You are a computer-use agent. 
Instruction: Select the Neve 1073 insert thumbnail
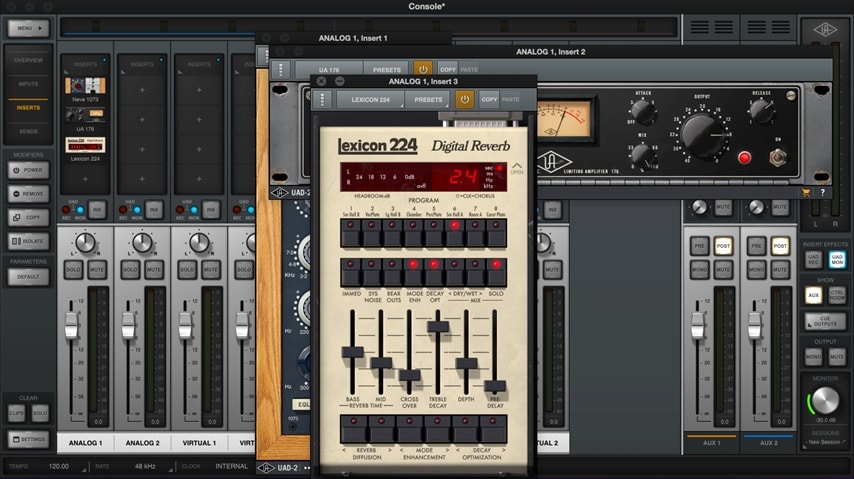[86, 87]
